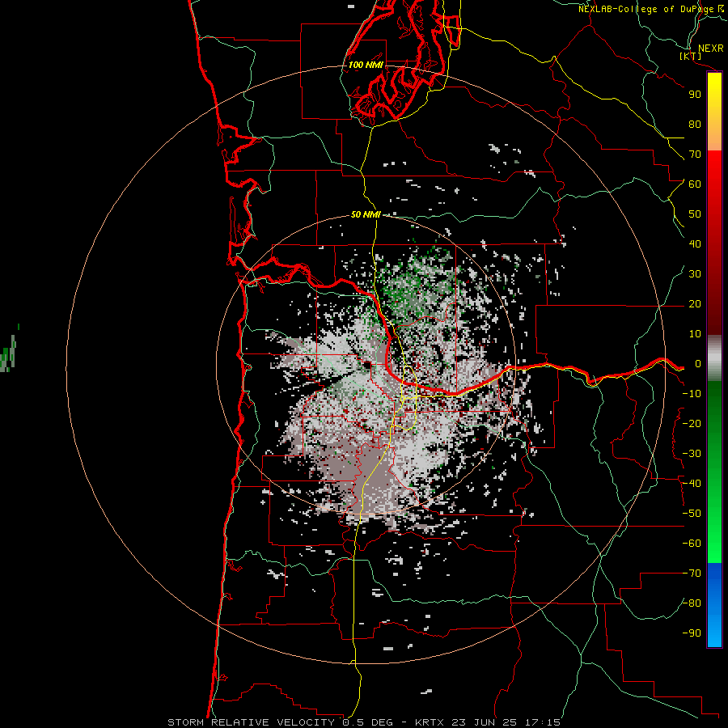Click the -70 value on velocity scale
Screen dimensions: 728x728
(692, 574)
